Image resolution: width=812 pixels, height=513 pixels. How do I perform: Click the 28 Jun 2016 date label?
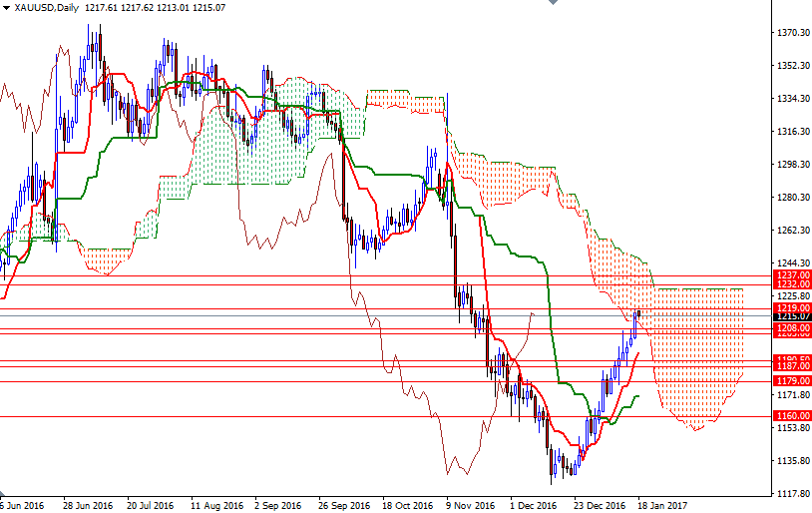coord(88,505)
